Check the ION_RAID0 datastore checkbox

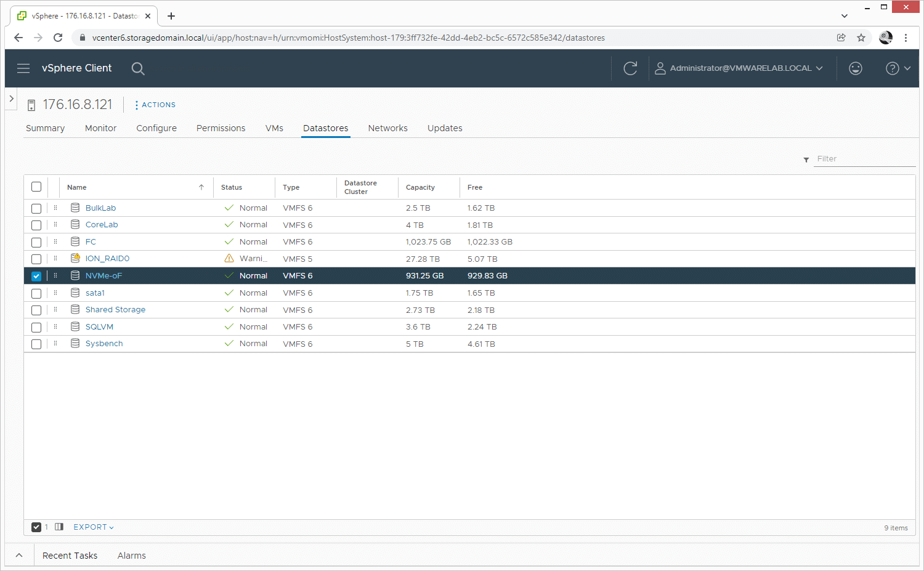pos(36,259)
